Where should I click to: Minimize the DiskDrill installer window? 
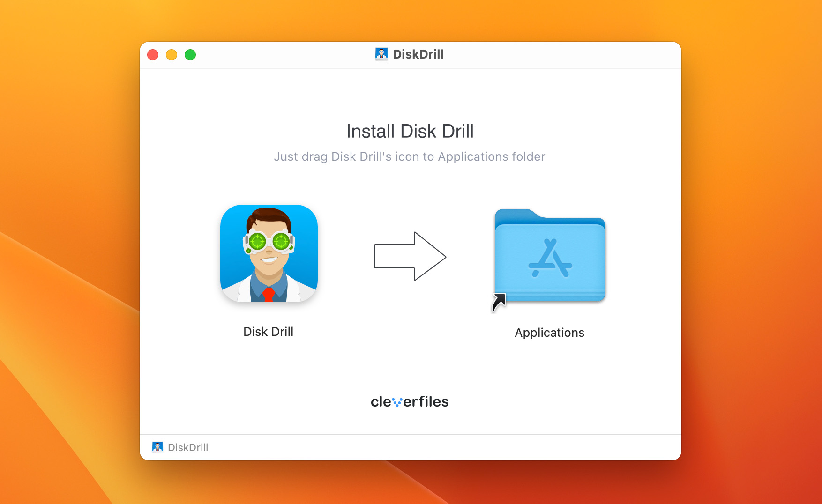tap(172, 55)
